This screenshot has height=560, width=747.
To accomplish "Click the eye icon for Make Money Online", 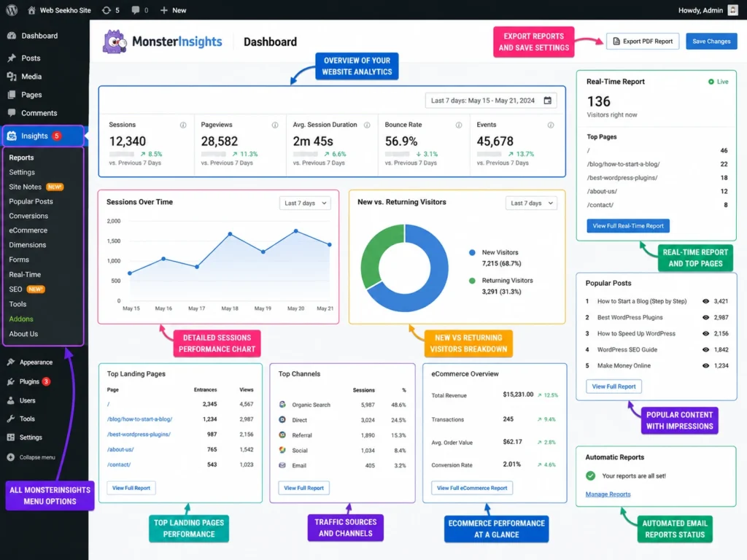I will pyautogui.click(x=705, y=366).
